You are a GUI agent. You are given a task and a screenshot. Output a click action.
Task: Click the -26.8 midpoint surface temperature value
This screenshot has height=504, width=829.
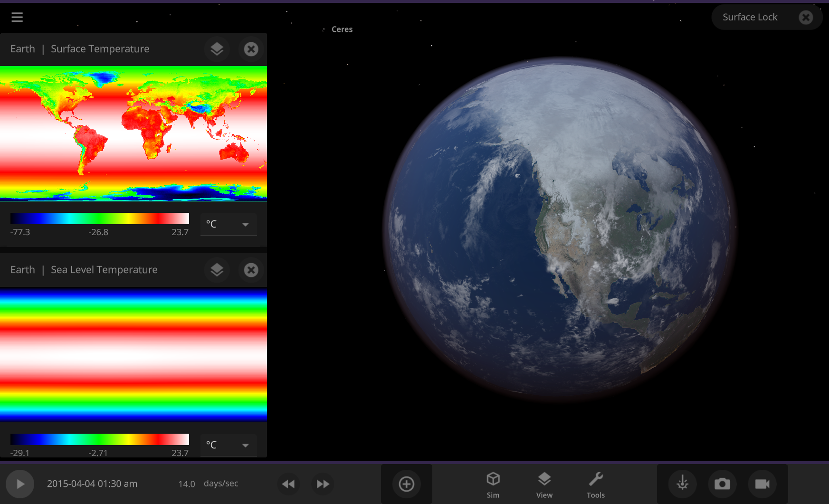tap(98, 232)
